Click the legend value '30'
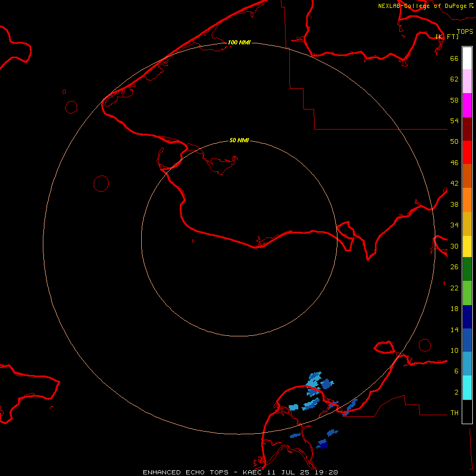Image resolution: width=476 pixels, height=476 pixels. [x=454, y=246]
